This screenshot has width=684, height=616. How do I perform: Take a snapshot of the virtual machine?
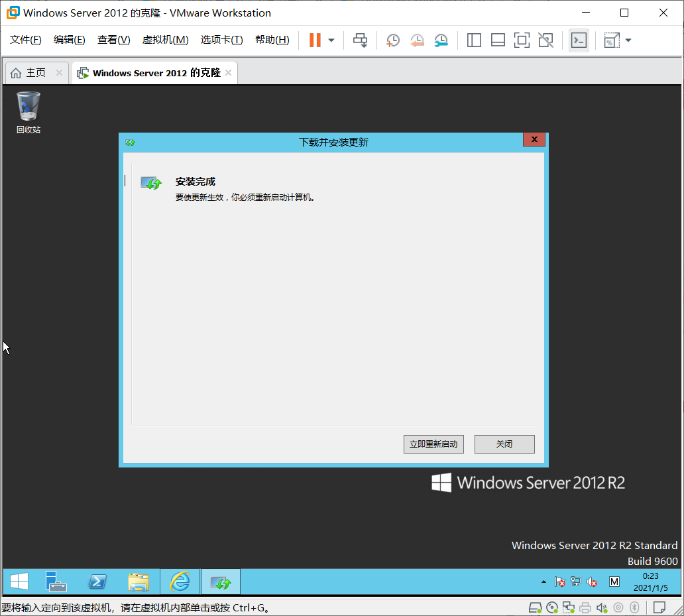[x=392, y=40]
